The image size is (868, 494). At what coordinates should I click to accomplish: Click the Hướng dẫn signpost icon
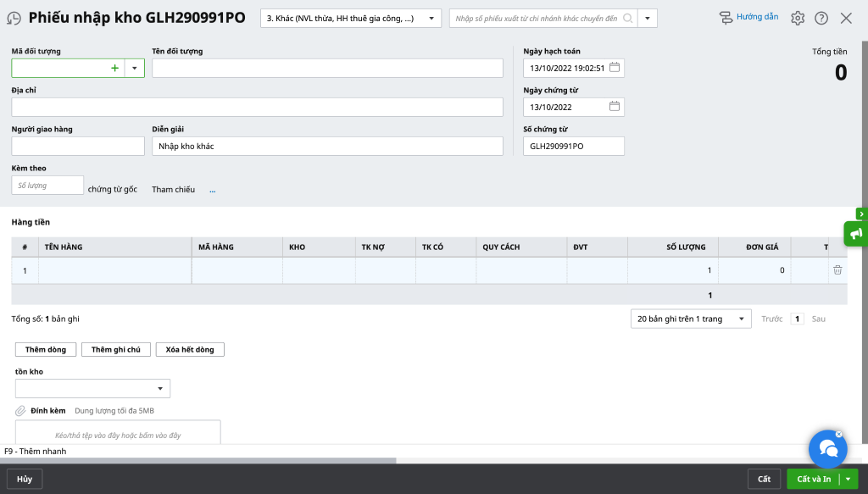(x=726, y=18)
